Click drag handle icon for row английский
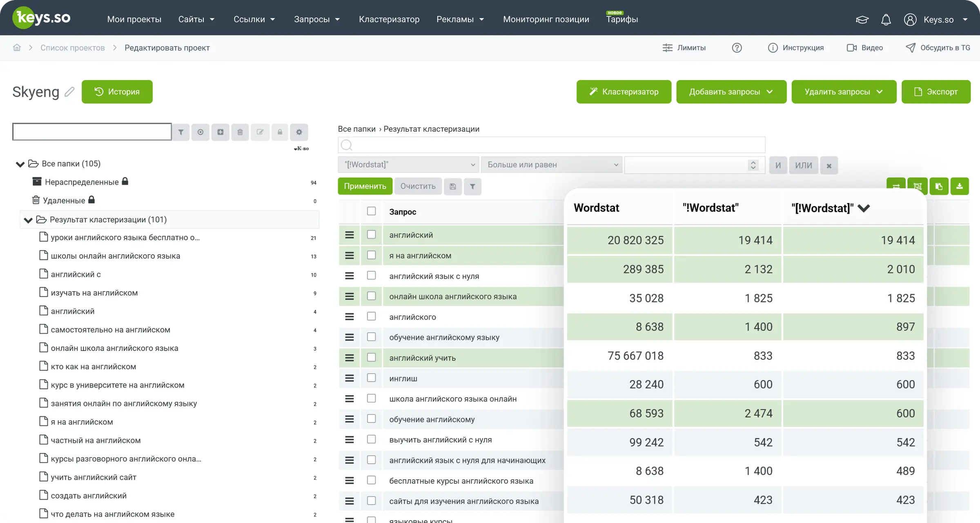980x523 pixels. (x=350, y=235)
